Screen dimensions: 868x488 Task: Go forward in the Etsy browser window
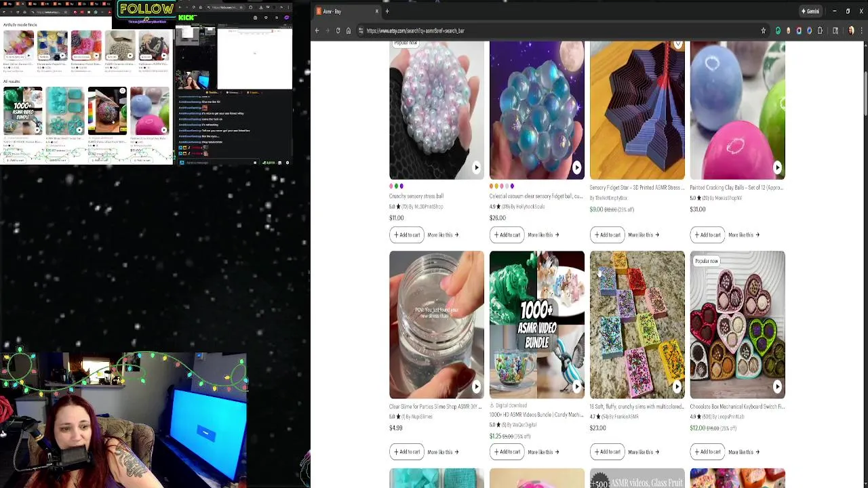click(x=328, y=30)
